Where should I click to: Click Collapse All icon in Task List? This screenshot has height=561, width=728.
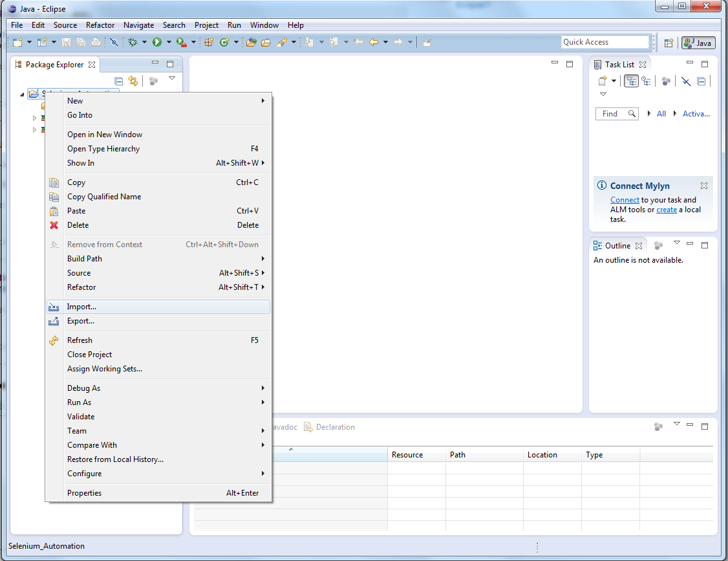point(701,81)
